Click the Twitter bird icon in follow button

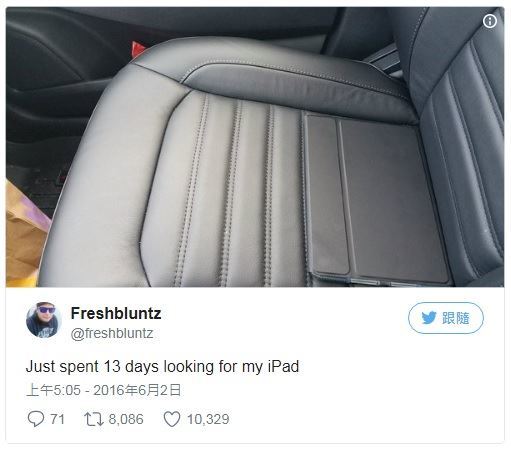[x=429, y=318]
